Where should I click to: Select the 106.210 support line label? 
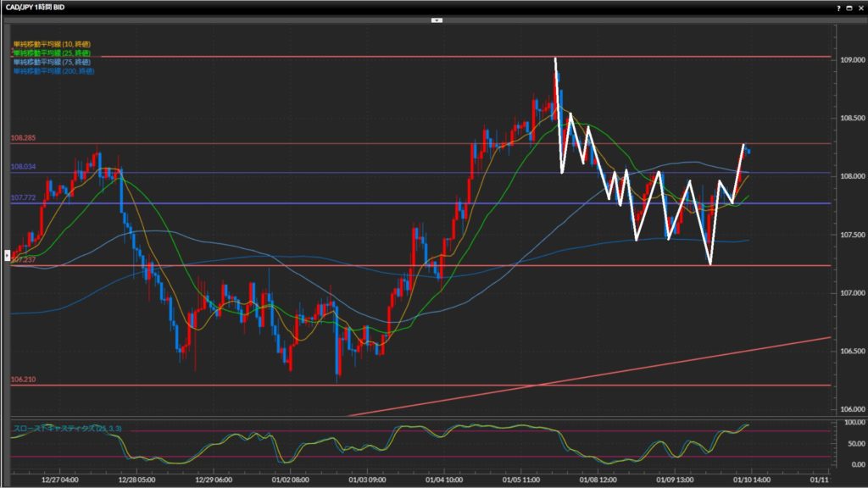[x=22, y=380]
